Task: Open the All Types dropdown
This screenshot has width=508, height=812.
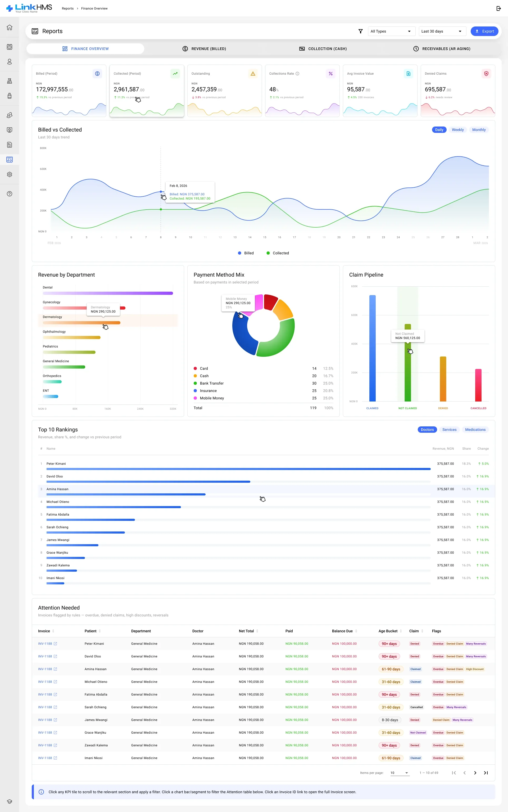Action: [x=391, y=31]
